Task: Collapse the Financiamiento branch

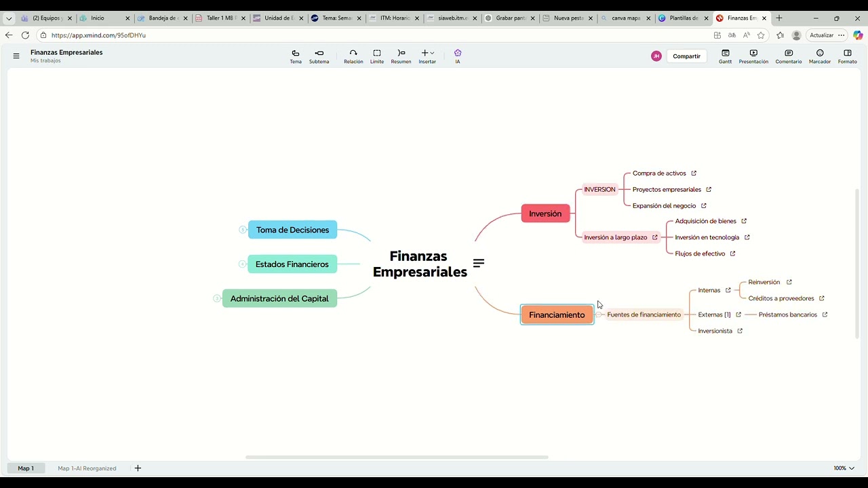Action: [599, 314]
